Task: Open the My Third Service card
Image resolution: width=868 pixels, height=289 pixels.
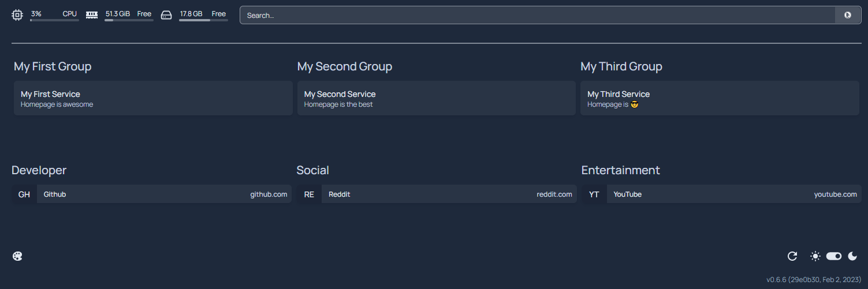Action: tap(720, 98)
